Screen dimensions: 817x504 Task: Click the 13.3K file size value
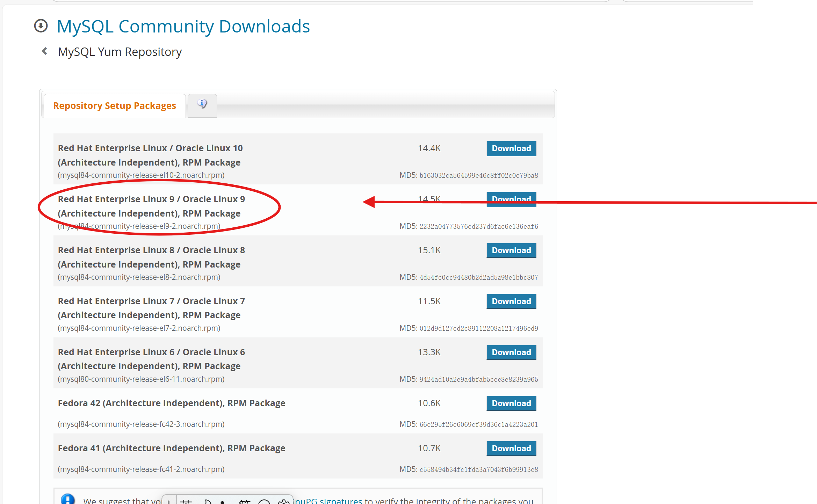point(429,352)
